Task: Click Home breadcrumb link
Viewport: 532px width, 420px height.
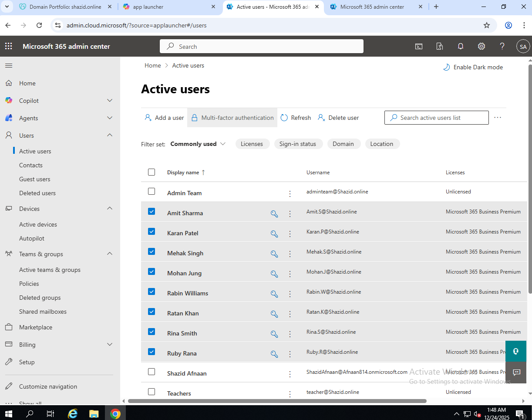Action: click(153, 65)
